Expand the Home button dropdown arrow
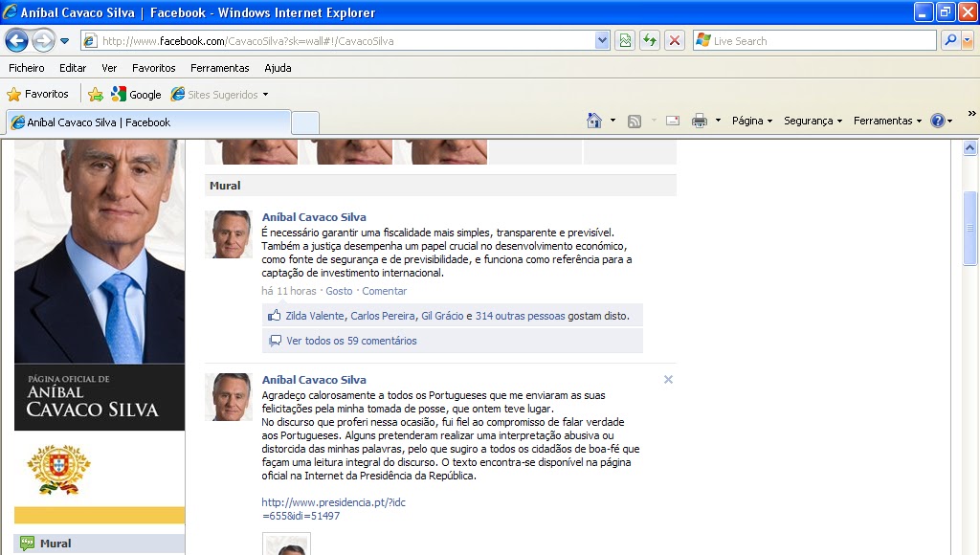This screenshot has width=980, height=555. (612, 121)
